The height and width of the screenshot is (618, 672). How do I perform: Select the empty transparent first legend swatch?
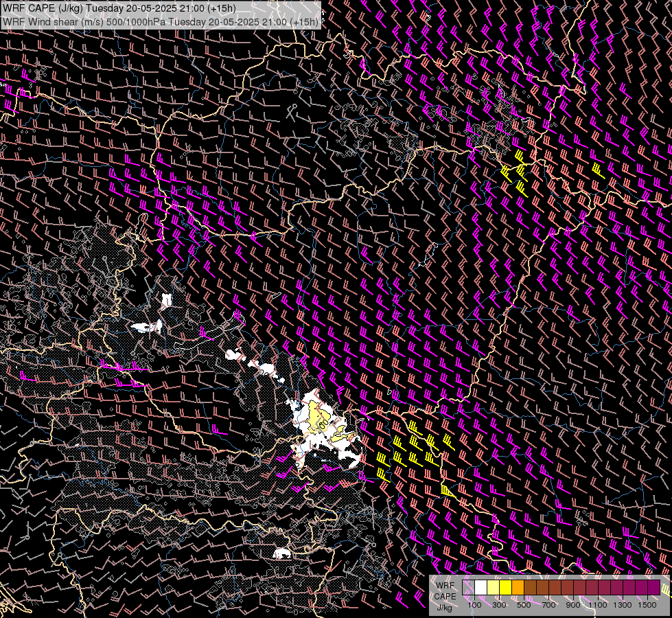pyautogui.click(x=468, y=587)
